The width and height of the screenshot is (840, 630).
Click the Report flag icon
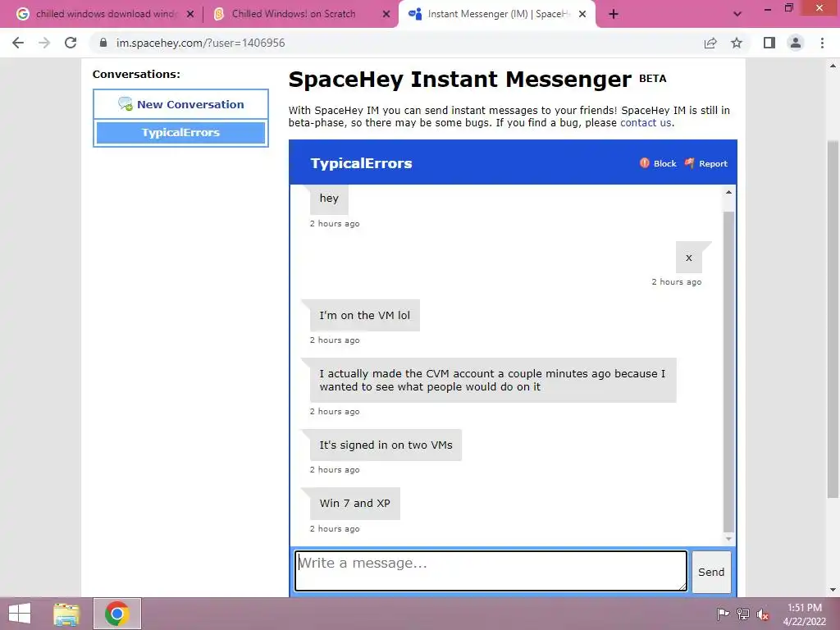click(689, 163)
